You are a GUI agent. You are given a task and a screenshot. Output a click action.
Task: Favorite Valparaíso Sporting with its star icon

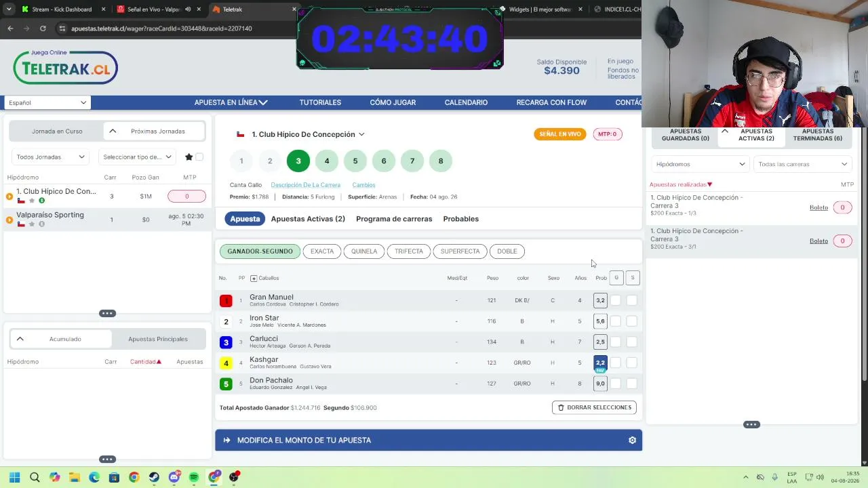point(32,224)
